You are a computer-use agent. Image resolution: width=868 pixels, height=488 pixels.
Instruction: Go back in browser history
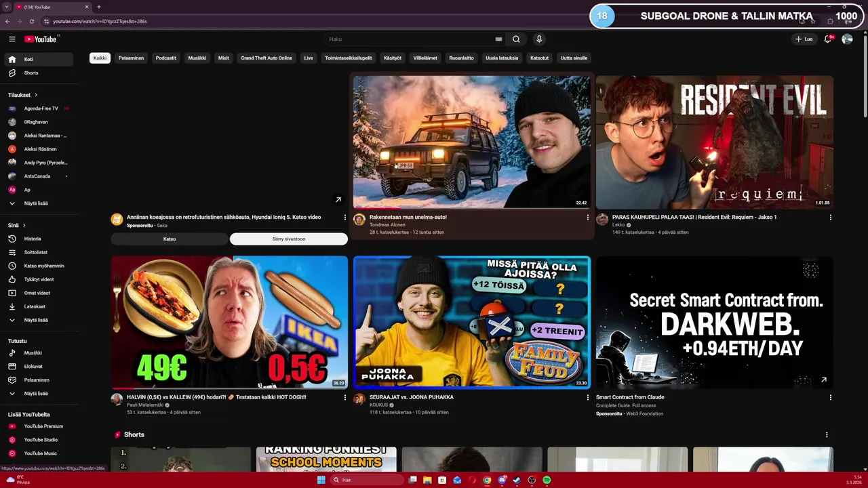(7, 21)
